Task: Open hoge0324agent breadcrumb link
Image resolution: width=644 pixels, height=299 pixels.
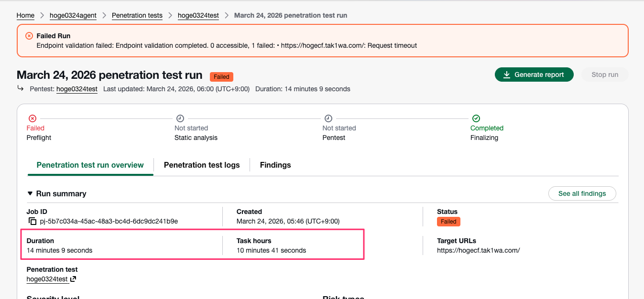Action: (73, 15)
